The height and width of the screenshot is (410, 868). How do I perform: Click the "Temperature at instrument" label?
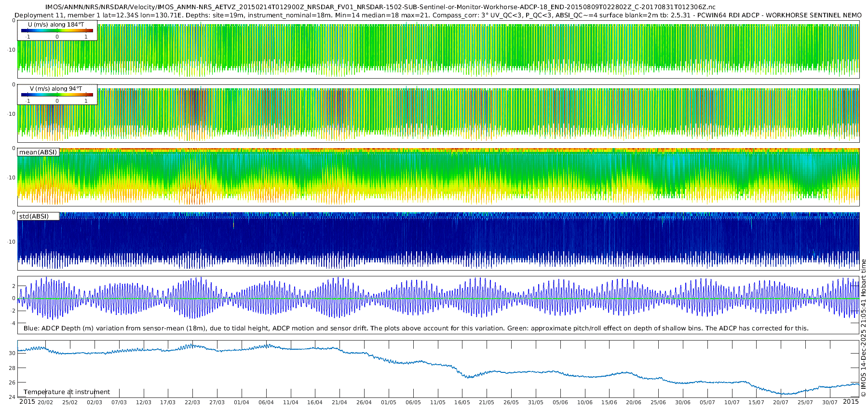click(x=67, y=392)
